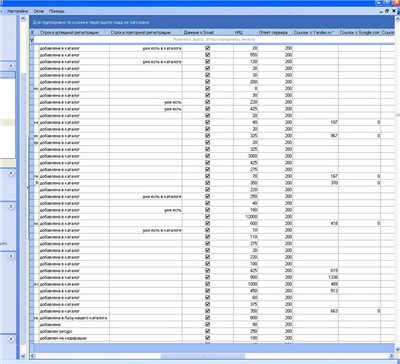Toggle Smart checkbox in row with value 3000

coord(208,156)
